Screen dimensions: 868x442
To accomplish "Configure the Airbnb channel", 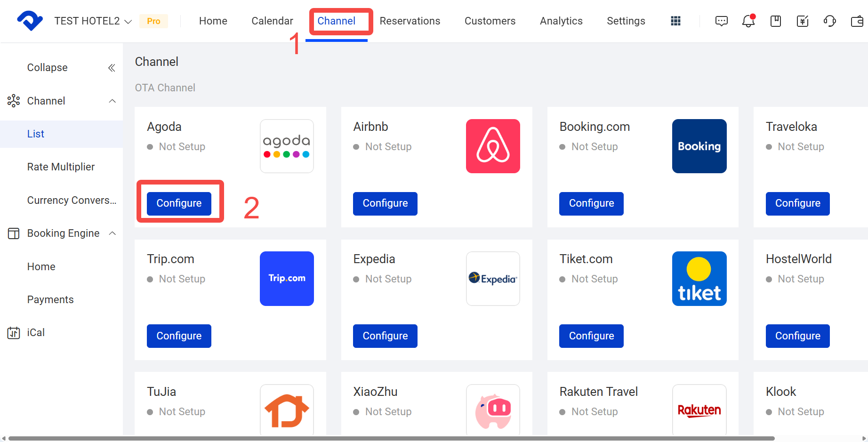I will pyautogui.click(x=385, y=203).
